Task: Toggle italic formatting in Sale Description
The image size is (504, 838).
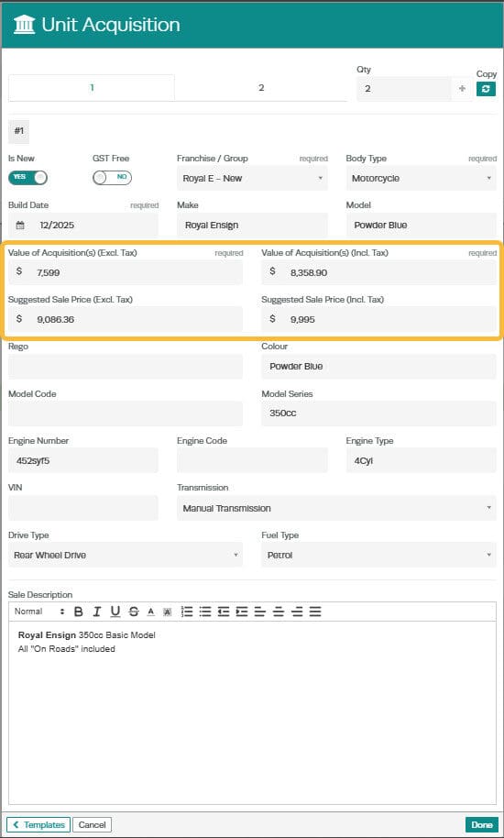Action: coord(96,612)
